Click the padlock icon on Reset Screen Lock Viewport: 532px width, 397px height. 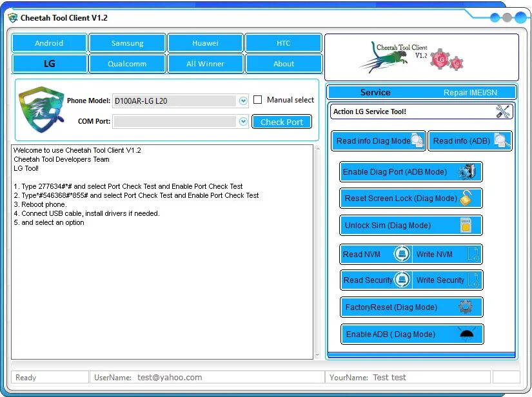pyautogui.click(x=466, y=198)
